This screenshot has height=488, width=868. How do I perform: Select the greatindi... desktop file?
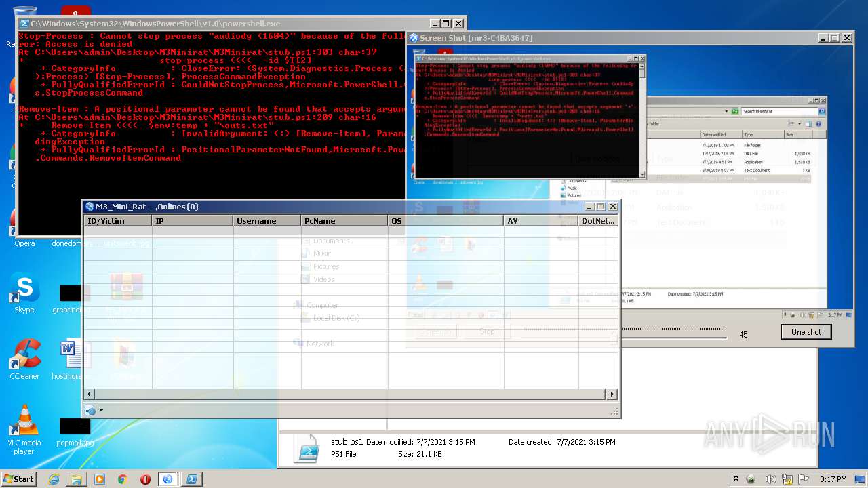tap(71, 299)
